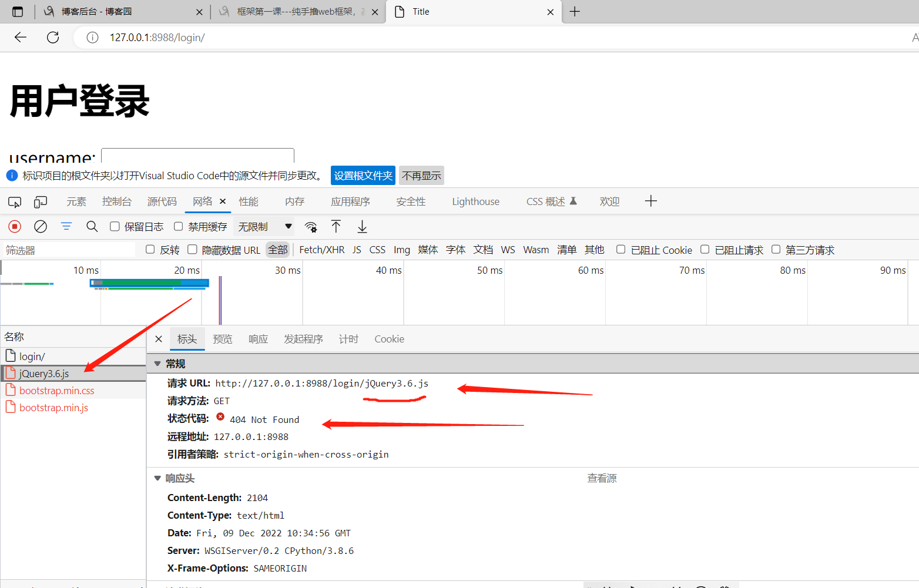Image resolution: width=919 pixels, height=588 pixels.
Task: Enable 保留日志 checkbox
Action: click(115, 227)
